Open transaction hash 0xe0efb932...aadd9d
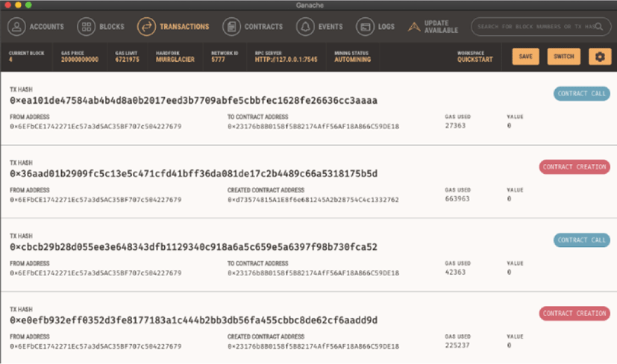This screenshot has height=364, width=617. pos(193,320)
